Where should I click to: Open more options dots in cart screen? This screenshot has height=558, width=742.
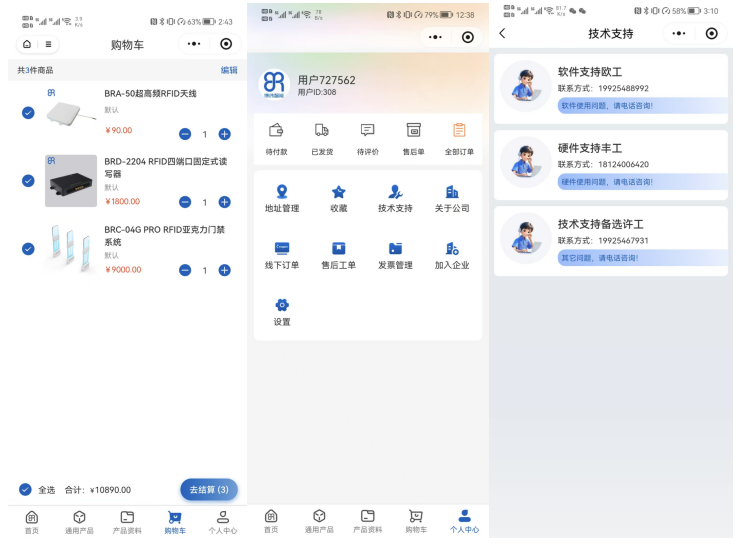(194, 44)
